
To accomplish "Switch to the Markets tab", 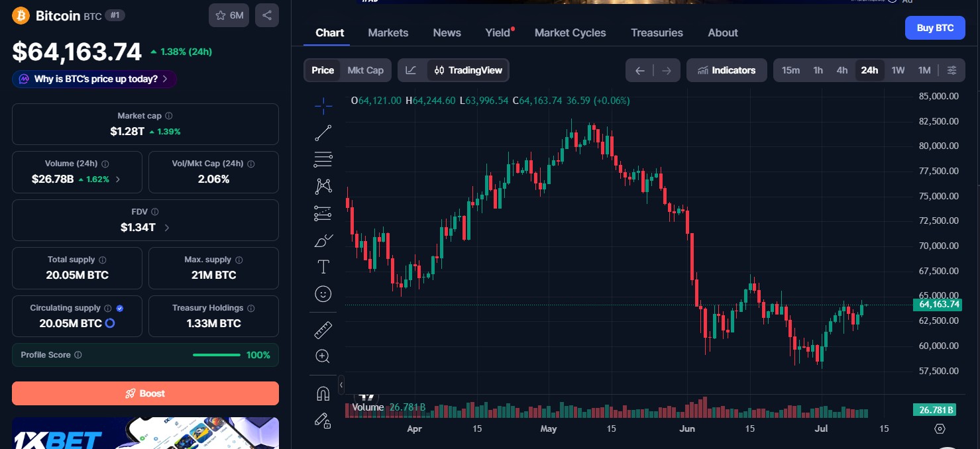I will (388, 32).
